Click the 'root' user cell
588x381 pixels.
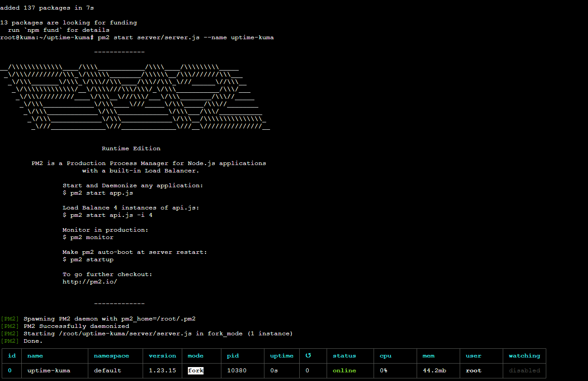[x=474, y=371]
